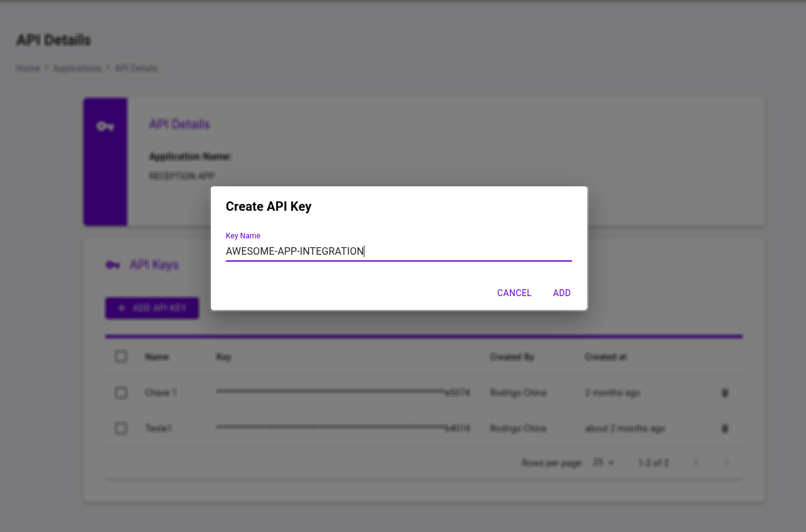Screen dimensions: 806x532
Task: Click the Created By column header
Action: pyautogui.click(x=512, y=357)
